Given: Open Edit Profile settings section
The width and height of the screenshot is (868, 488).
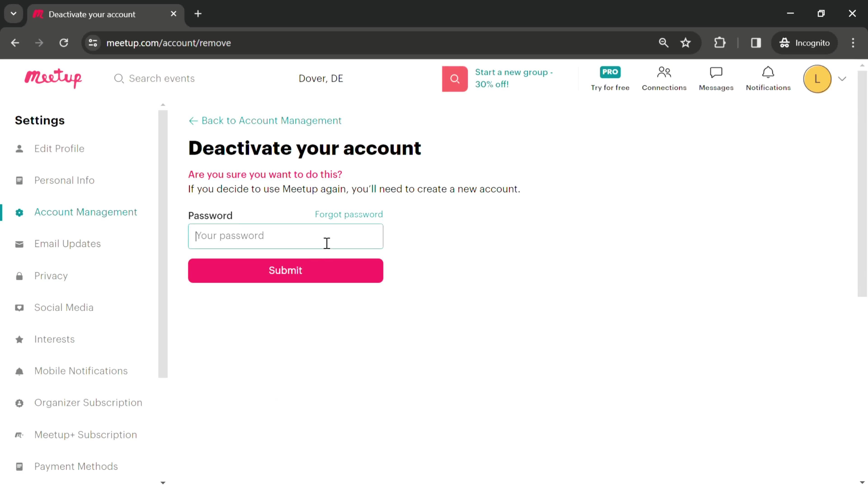Looking at the screenshot, I should 59,148.
